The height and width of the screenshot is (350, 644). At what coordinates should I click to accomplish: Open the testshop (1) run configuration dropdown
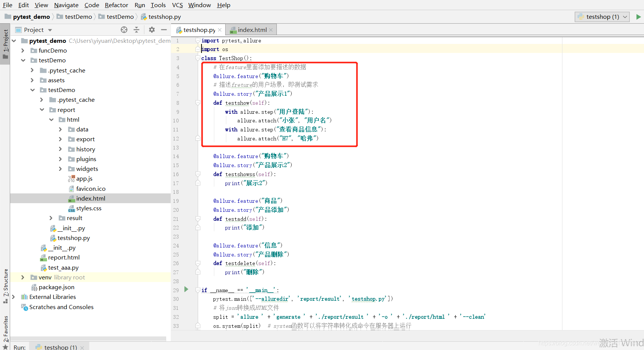click(x=602, y=17)
